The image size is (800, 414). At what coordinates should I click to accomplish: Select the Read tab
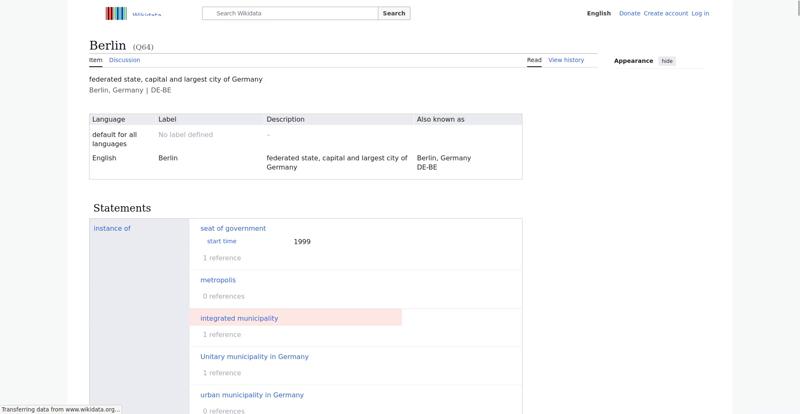(534, 60)
